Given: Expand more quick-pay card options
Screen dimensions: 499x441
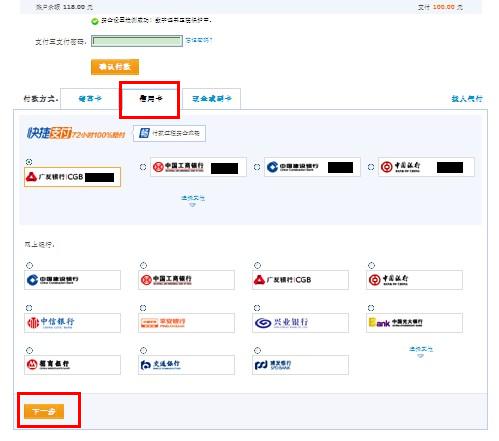Looking at the screenshot, I should [193, 201].
